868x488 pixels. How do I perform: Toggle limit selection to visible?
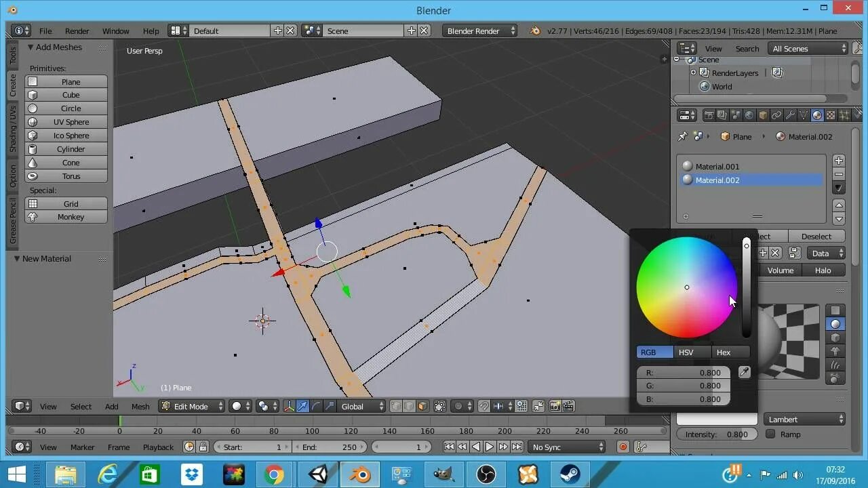click(x=440, y=406)
